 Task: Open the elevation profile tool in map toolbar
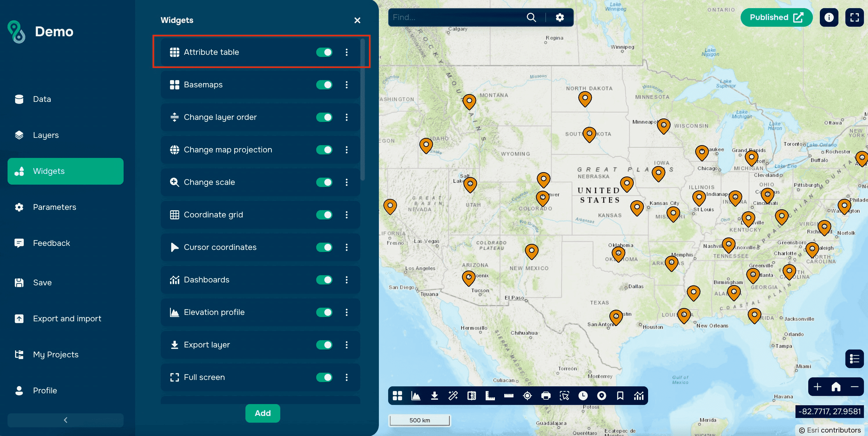pos(416,396)
